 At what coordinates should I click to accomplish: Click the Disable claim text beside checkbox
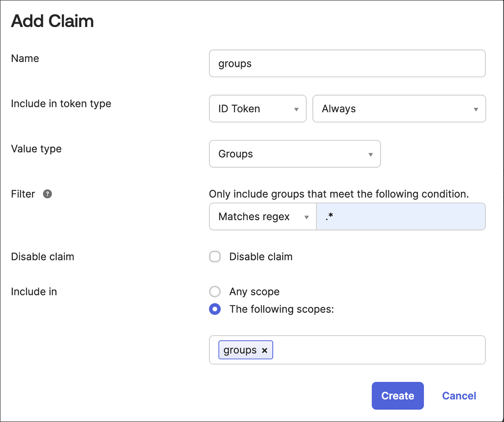coord(261,257)
